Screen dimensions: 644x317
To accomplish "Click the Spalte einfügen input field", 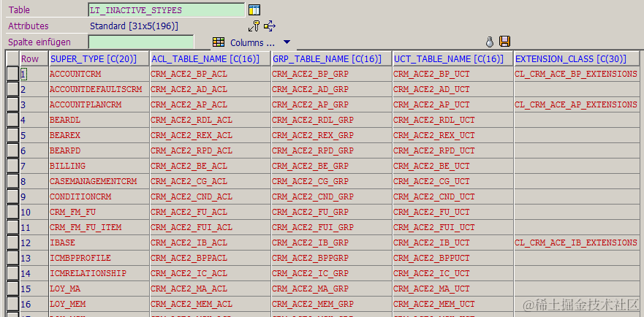I will pos(141,42).
